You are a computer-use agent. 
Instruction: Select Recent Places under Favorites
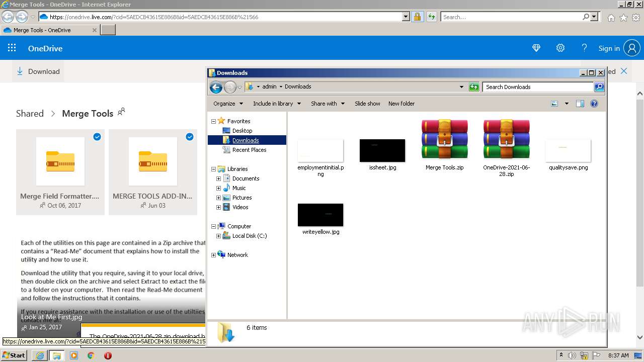pyautogui.click(x=249, y=150)
